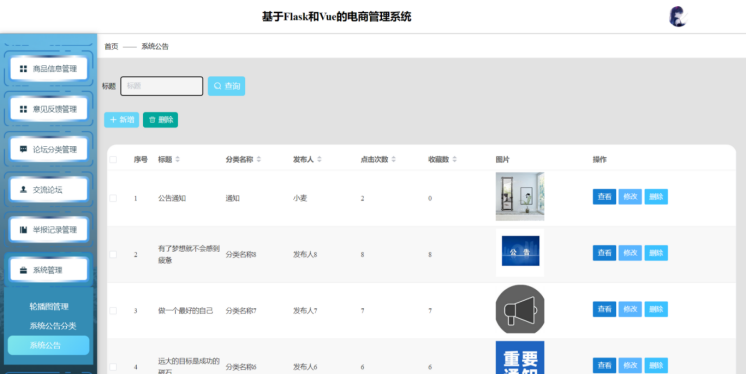The width and height of the screenshot is (746, 375).
Task: Focus the 标题 search input field
Action: 162,86
